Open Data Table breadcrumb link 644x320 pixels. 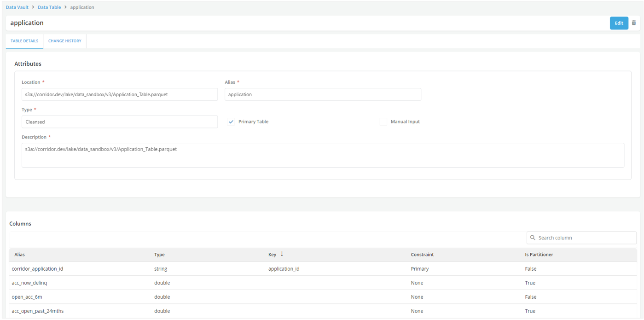click(x=49, y=7)
